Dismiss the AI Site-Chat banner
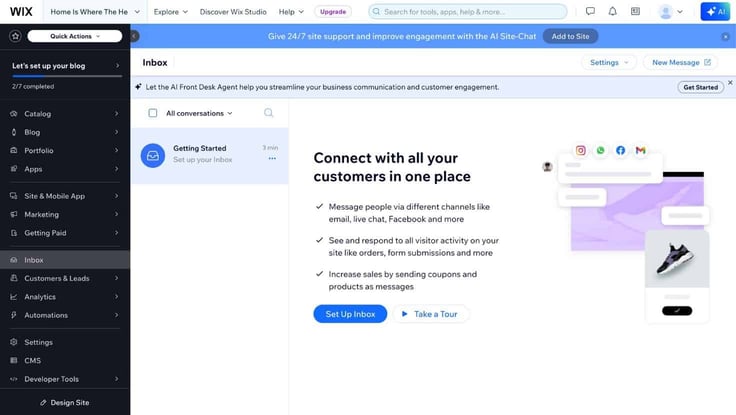The image size is (736, 415). (x=725, y=37)
